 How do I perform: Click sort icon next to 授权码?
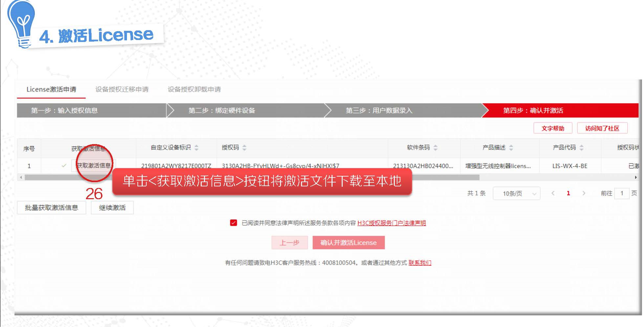(x=245, y=148)
